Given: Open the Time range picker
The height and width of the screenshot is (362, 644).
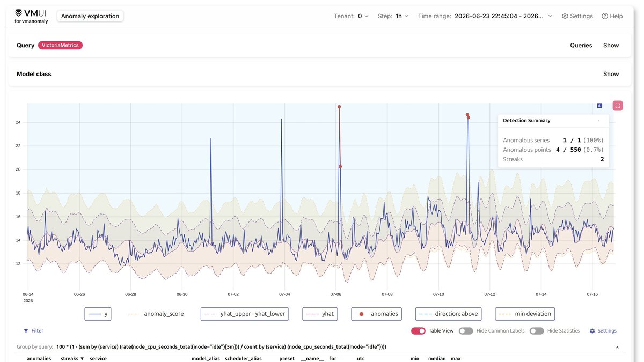Looking at the screenshot, I should pyautogui.click(x=486, y=16).
